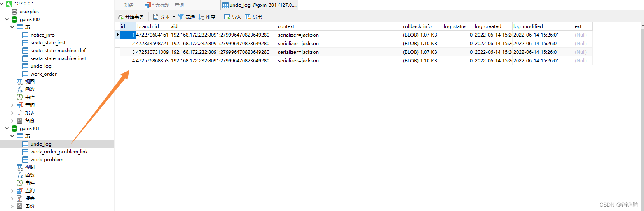The height and width of the screenshot is (211, 644).
Task: Click branch_id cell 472530731009
Action: [153, 52]
